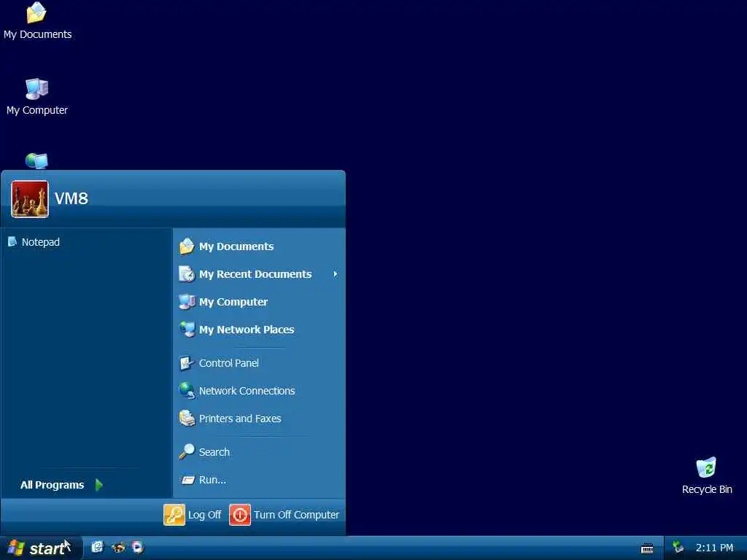Choose Turn Off Computer label
Image resolution: width=747 pixels, height=560 pixels.
[x=296, y=515]
